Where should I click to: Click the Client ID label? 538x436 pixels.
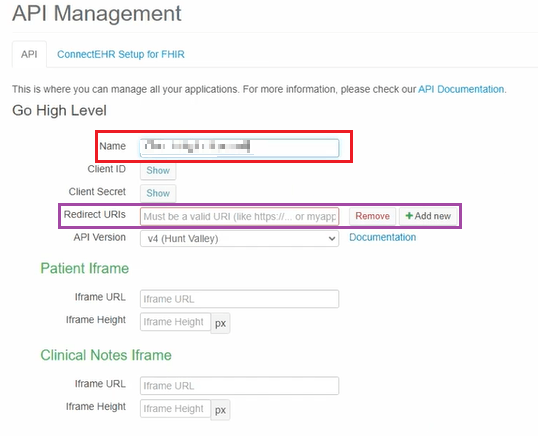(x=107, y=169)
